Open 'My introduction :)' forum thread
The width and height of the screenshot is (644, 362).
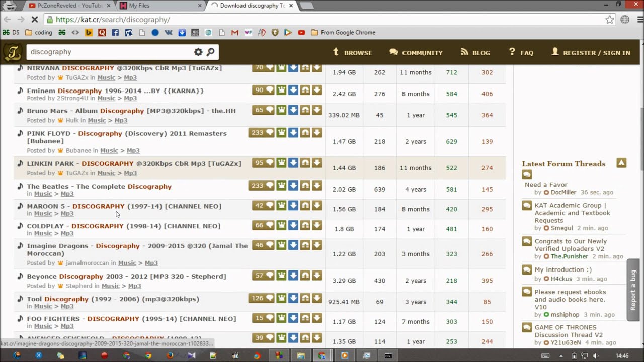(563, 269)
